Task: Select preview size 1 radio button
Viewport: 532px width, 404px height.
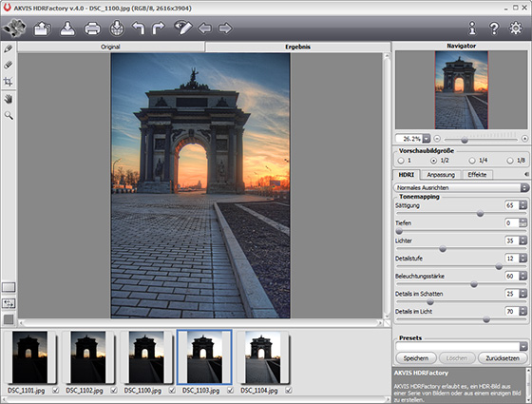Action: coord(401,161)
